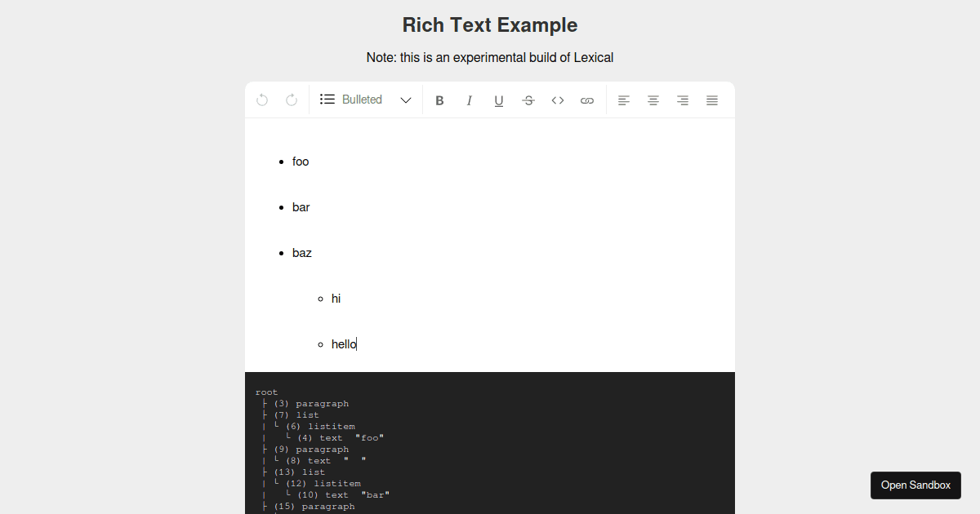Toggle italic formatting
Viewport: 980px width, 514px height.
point(469,100)
